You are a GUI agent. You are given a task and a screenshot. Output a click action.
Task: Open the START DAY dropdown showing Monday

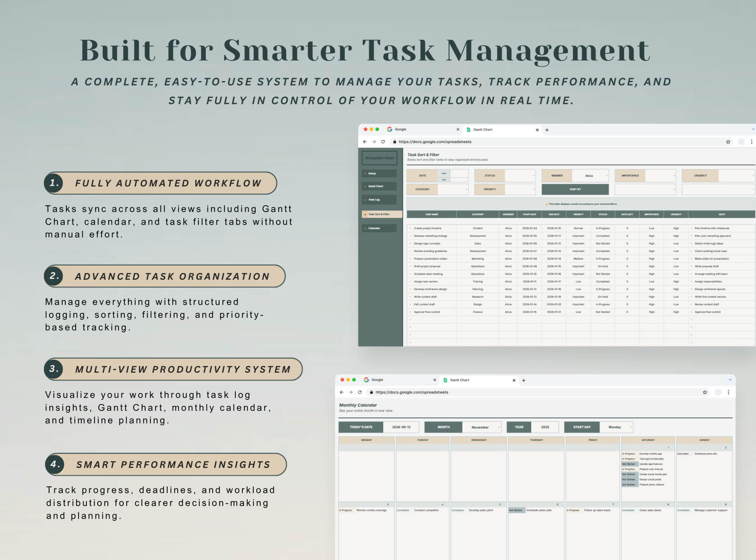coord(616,427)
